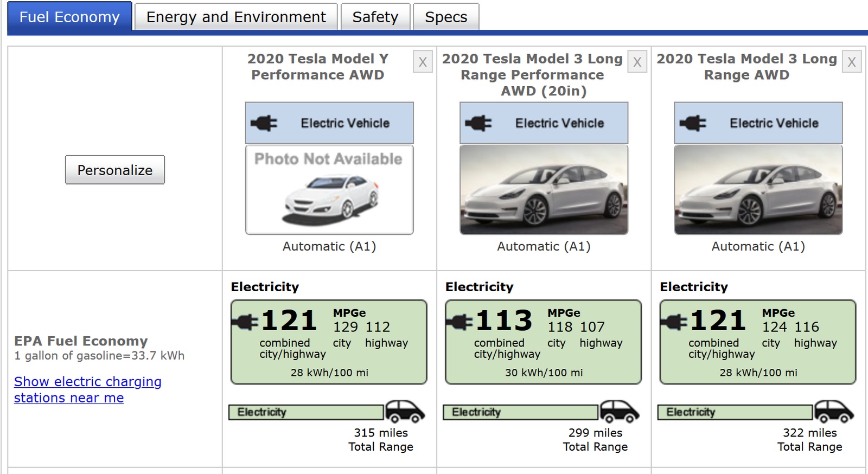Click the Model Y Photo Not Available image
Image resolution: width=868 pixels, height=474 pixels.
329,189
